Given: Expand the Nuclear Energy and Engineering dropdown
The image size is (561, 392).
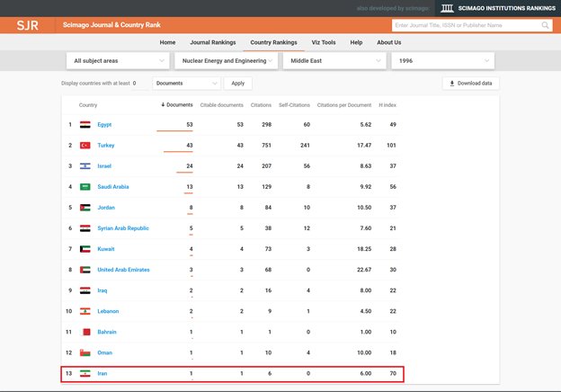Looking at the screenshot, I should [227, 60].
